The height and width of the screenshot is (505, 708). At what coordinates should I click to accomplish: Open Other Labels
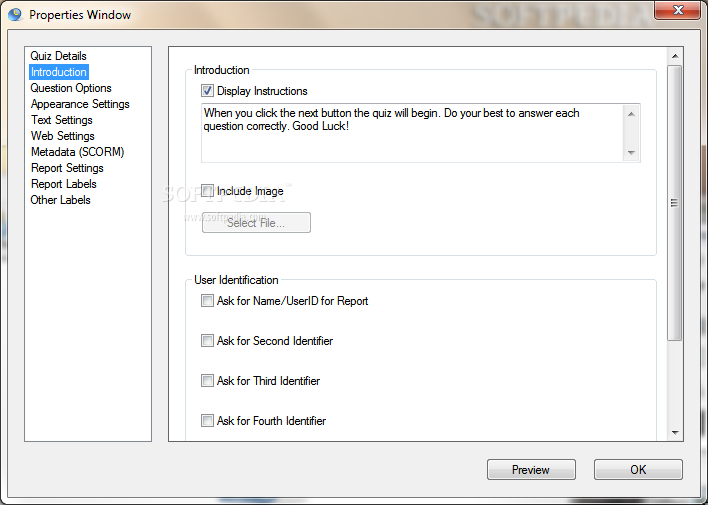[x=60, y=200]
